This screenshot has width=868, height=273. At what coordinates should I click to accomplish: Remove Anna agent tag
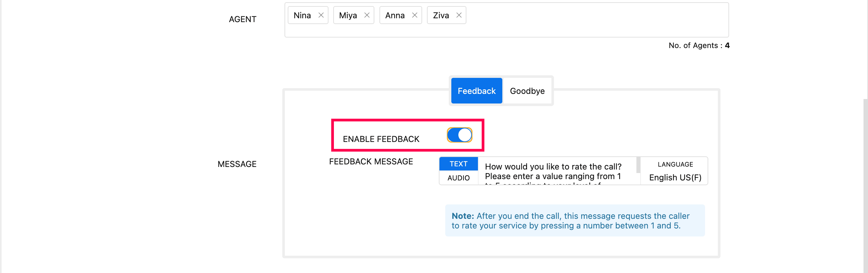coord(414,15)
